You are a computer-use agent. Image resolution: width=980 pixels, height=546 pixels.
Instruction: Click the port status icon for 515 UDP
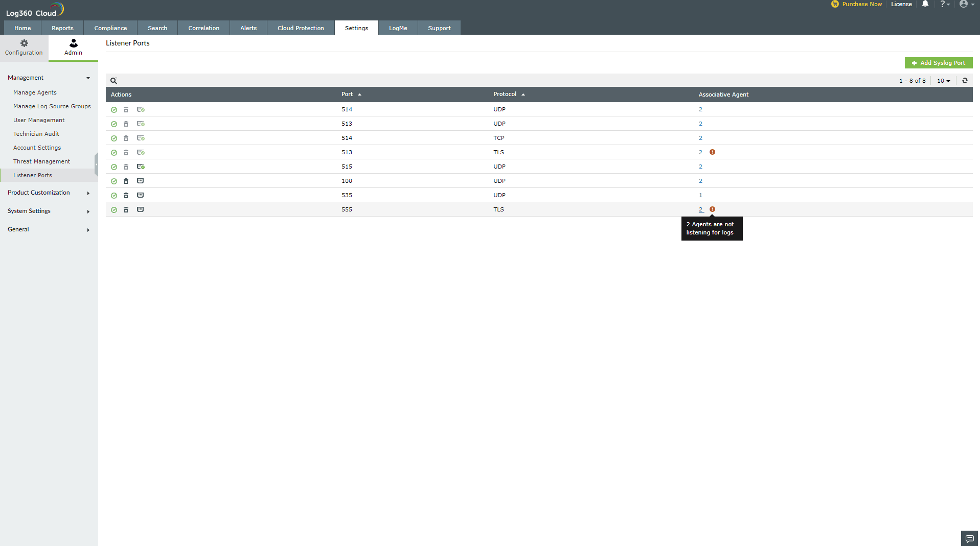(141, 167)
